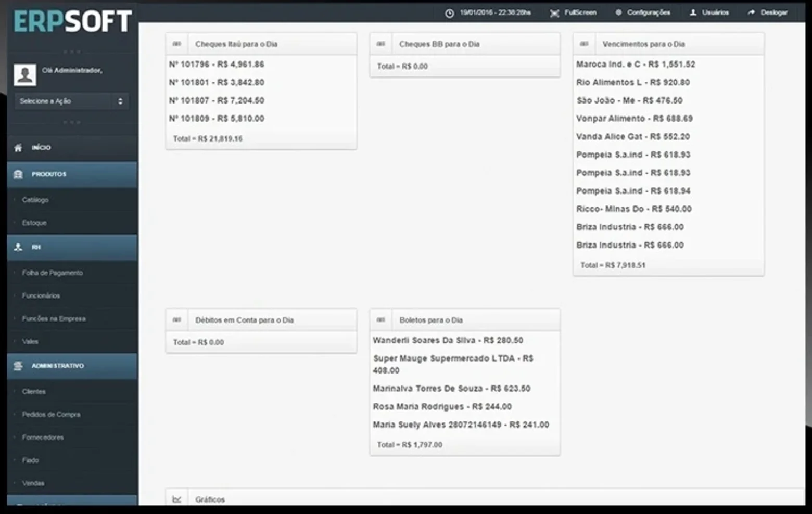This screenshot has height=514, width=812.
Task: Click Boletos Total R$ 1,797.00
Action: (410, 445)
